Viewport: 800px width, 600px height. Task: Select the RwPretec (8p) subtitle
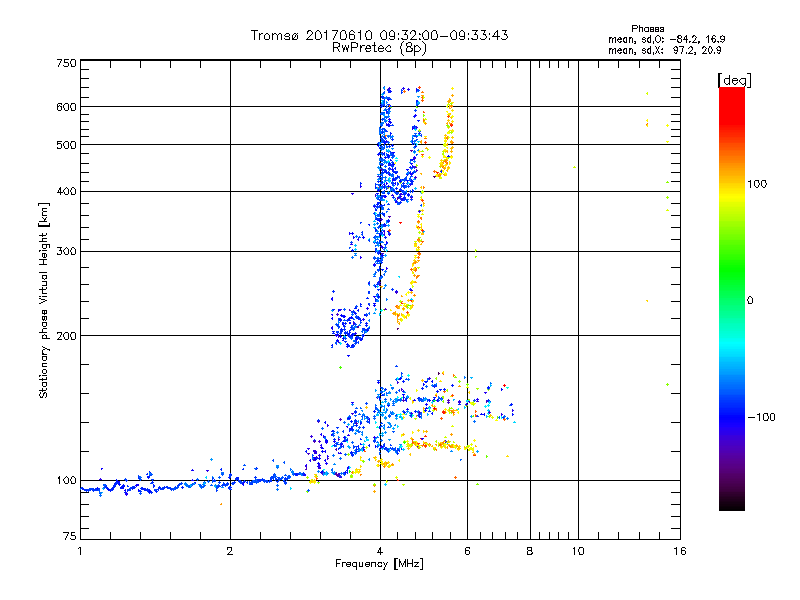coord(380,47)
